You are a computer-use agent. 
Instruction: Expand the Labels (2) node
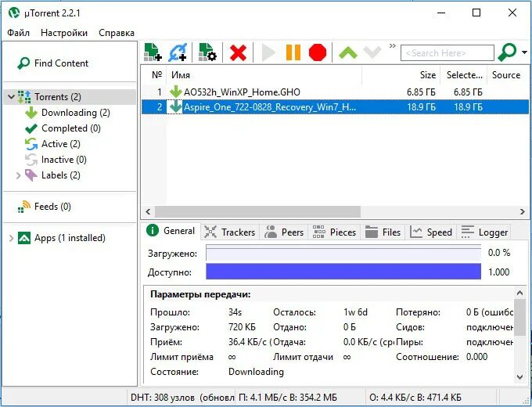[18, 175]
